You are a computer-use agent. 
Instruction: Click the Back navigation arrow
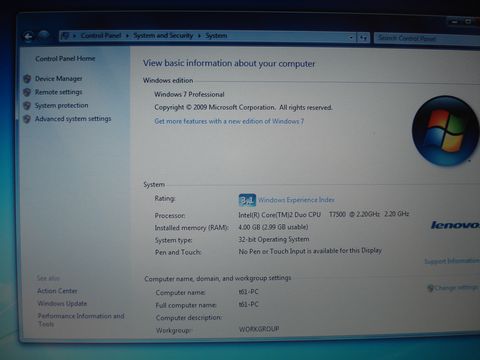(x=29, y=36)
